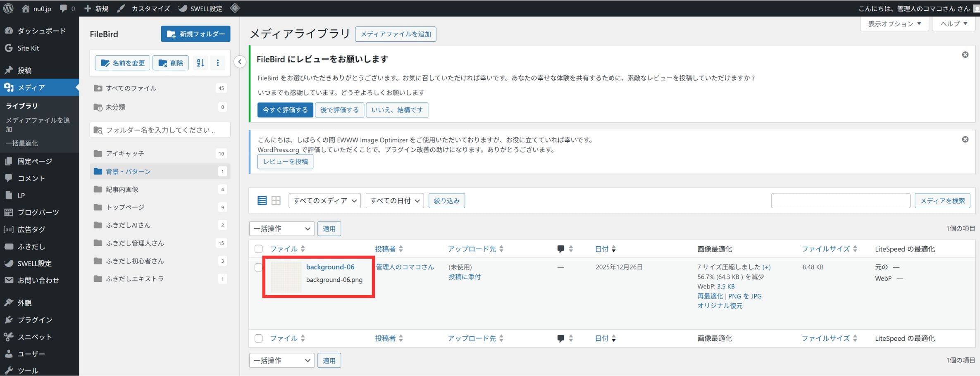Click the 再最適化 link
Image resolution: width=980 pixels, height=376 pixels.
(x=710, y=296)
